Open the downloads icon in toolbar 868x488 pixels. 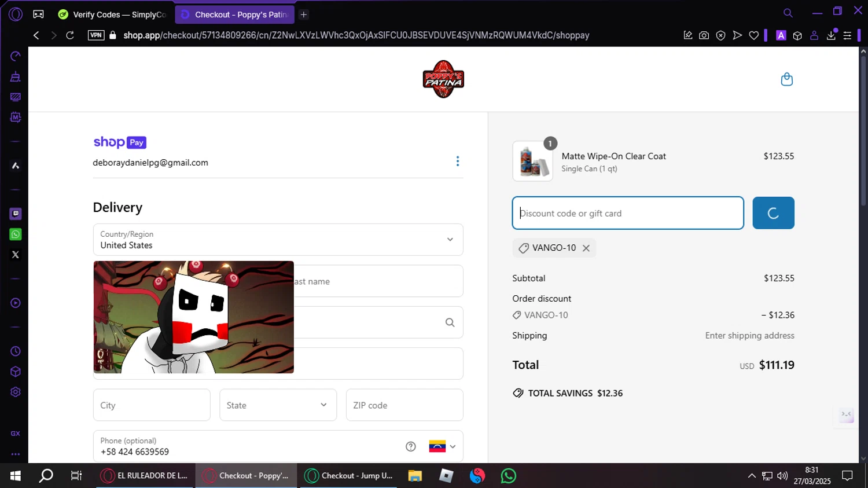point(831,35)
